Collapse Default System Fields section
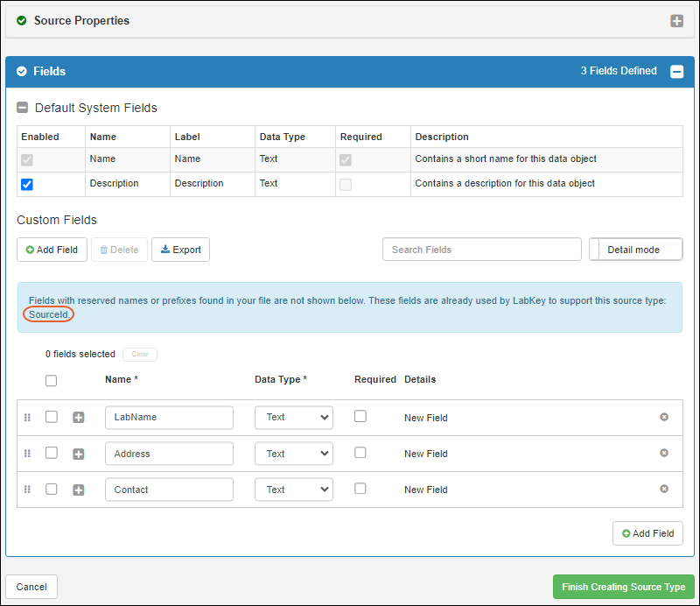 23,109
